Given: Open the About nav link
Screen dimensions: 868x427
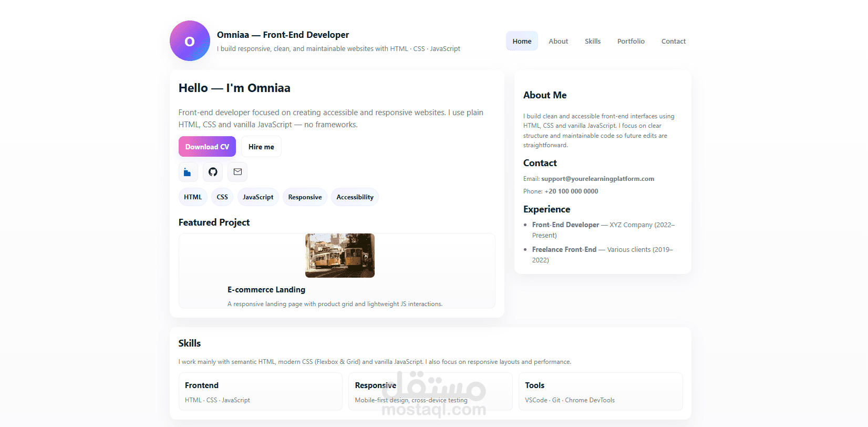Looking at the screenshot, I should (x=558, y=41).
